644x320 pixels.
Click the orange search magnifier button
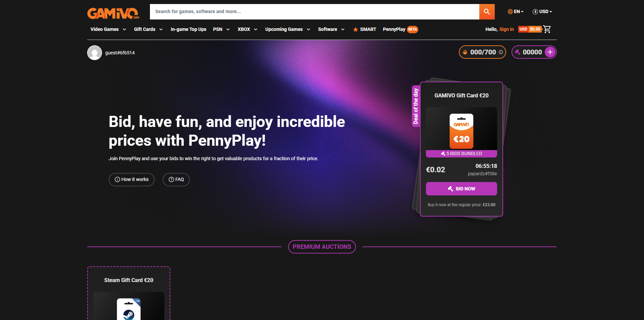tap(487, 12)
